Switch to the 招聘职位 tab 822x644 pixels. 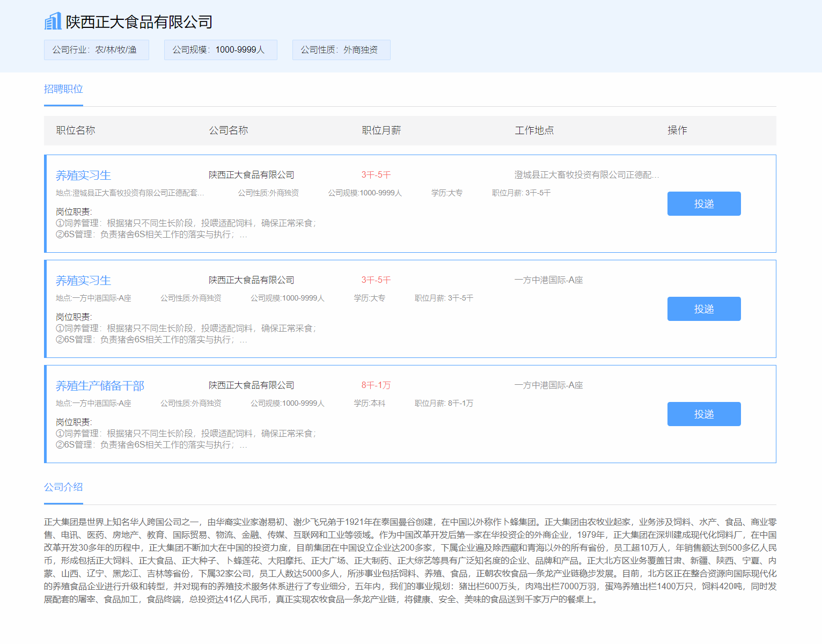pos(63,89)
